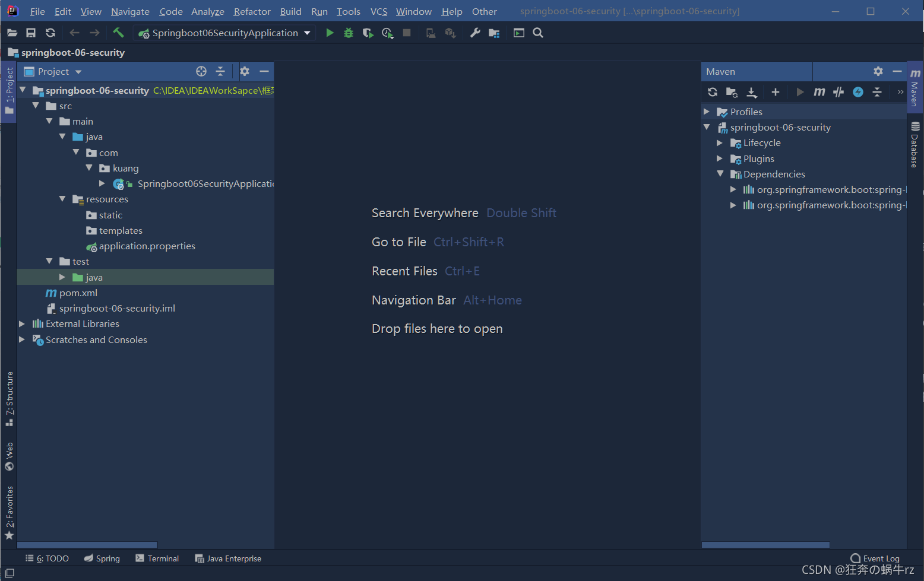Screen dimensions: 924x581
Task: Expand Maven Profiles node
Action: point(707,112)
